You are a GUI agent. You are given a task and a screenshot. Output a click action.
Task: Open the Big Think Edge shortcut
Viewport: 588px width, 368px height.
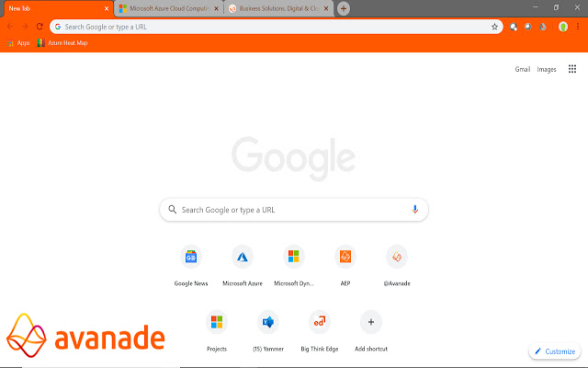tap(320, 331)
